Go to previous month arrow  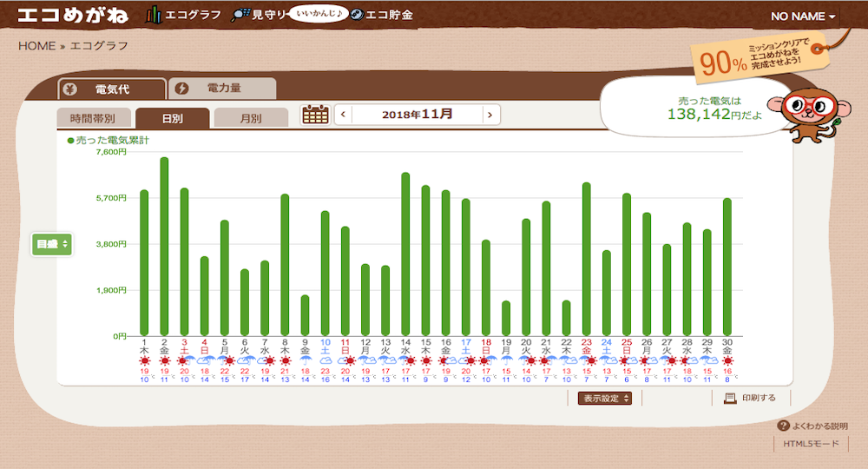click(x=344, y=115)
